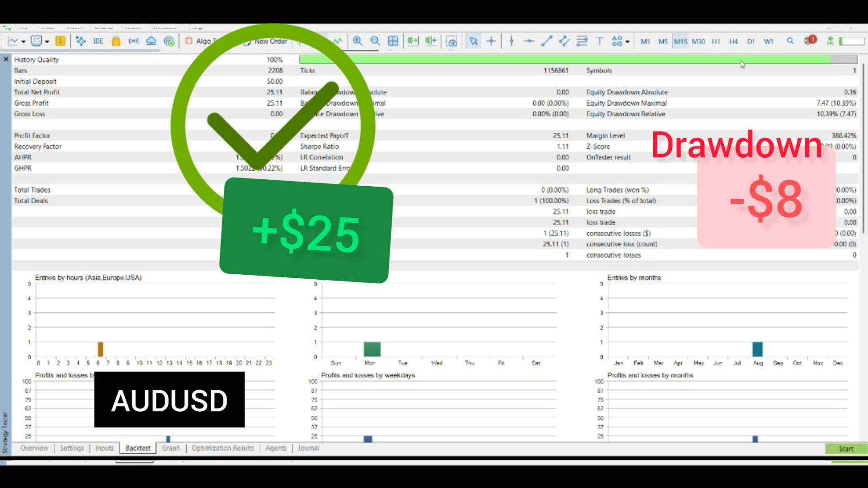Click the New Order button
The height and width of the screenshot is (488, 868).
(266, 41)
